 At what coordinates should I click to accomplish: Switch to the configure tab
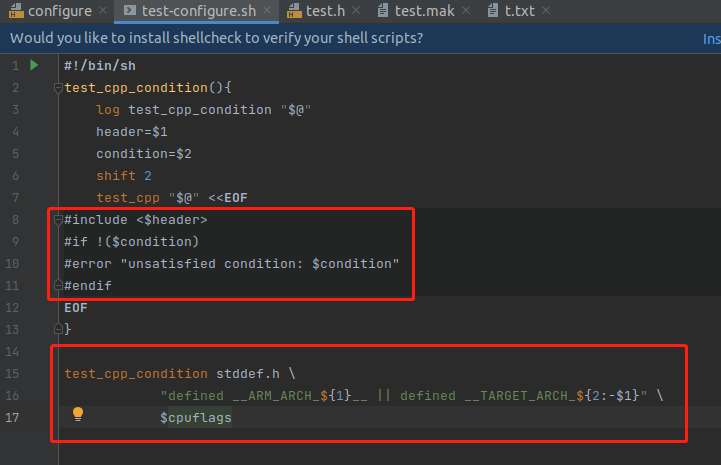click(59, 11)
